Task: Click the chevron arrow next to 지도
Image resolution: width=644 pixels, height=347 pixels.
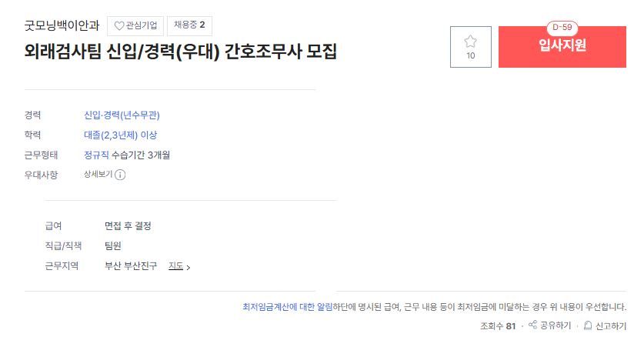Action: [x=188, y=267]
